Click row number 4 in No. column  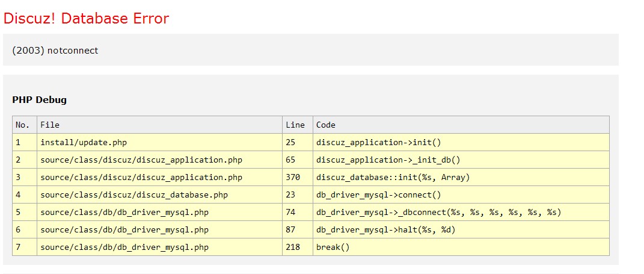[25, 195]
